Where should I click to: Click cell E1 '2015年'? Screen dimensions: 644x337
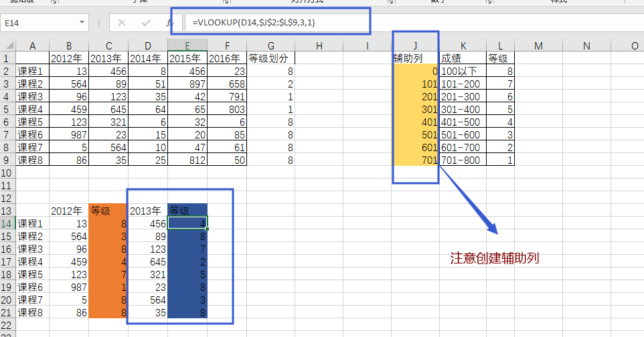click(187, 58)
